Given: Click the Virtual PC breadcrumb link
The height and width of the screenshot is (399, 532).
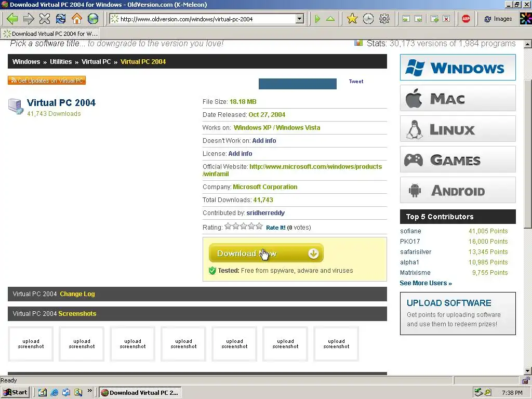Looking at the screenshot, I should 96,62.
